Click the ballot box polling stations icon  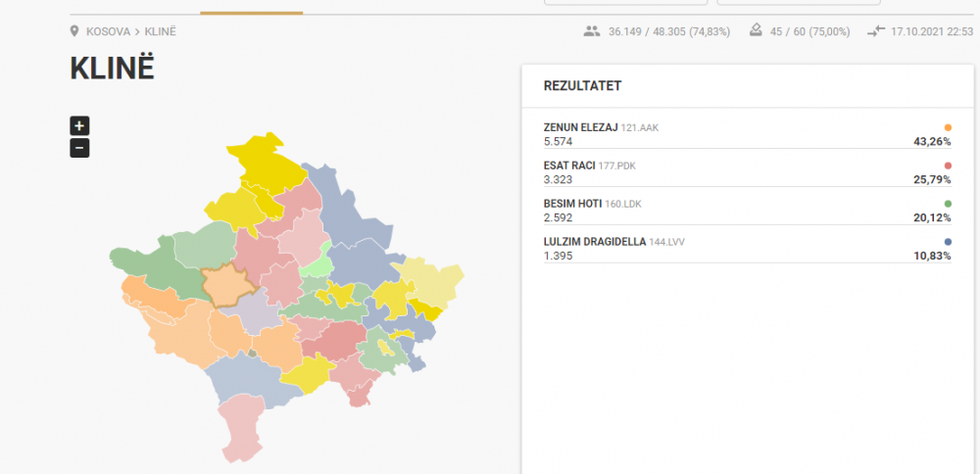pyautogui.click(x=756, y=31)
